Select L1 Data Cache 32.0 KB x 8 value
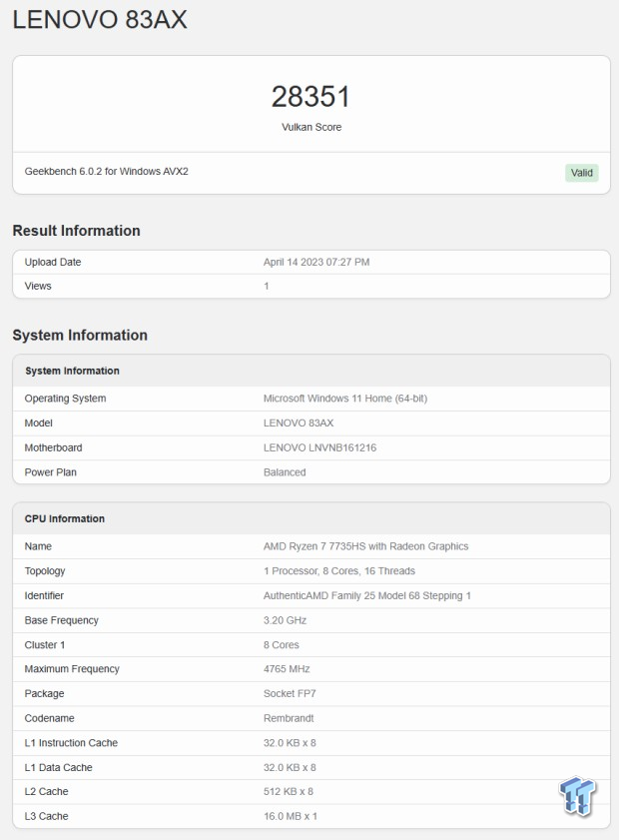Viewport: 619px width, 840px height. pyautogui.click(x=290, y=768)
